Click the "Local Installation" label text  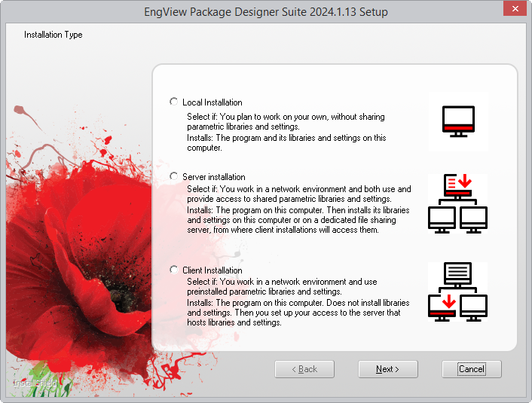click(212, 102)
